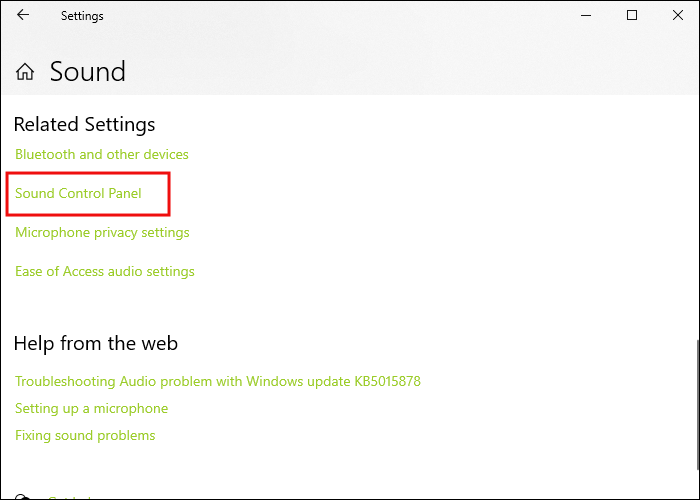Open the Sound Control Panel link
The height and width of the screenshot is (500, 700).
[78, 194]
